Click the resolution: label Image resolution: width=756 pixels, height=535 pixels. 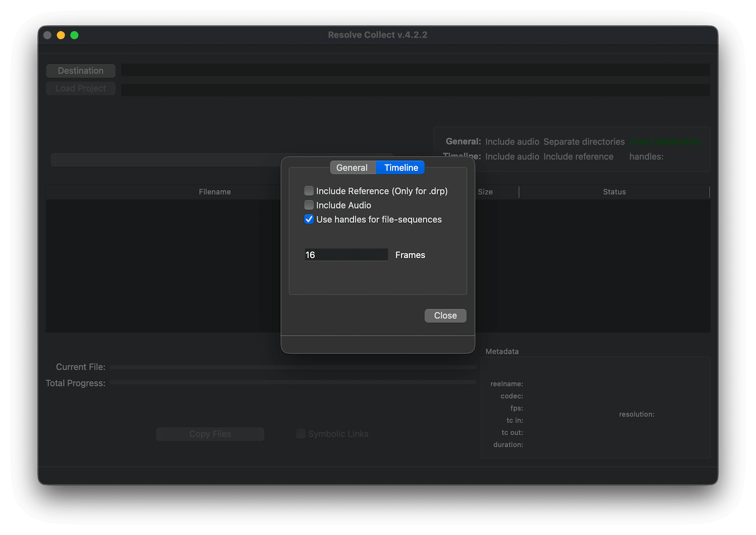637,414
